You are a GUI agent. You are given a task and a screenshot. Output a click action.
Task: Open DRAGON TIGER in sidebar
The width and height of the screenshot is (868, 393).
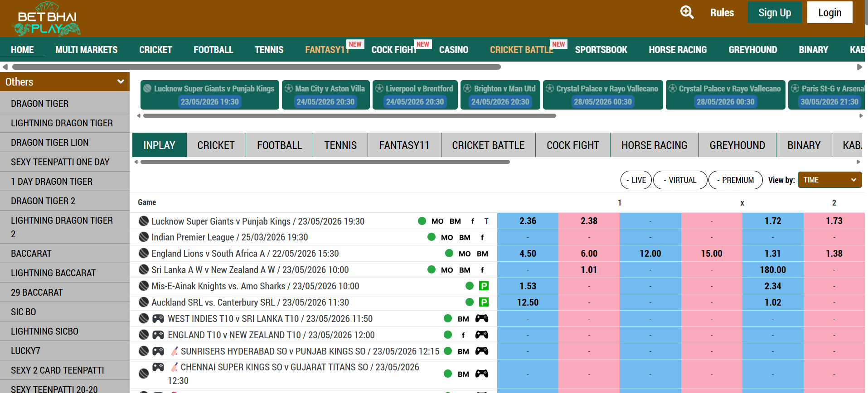[x=65, y=103]
